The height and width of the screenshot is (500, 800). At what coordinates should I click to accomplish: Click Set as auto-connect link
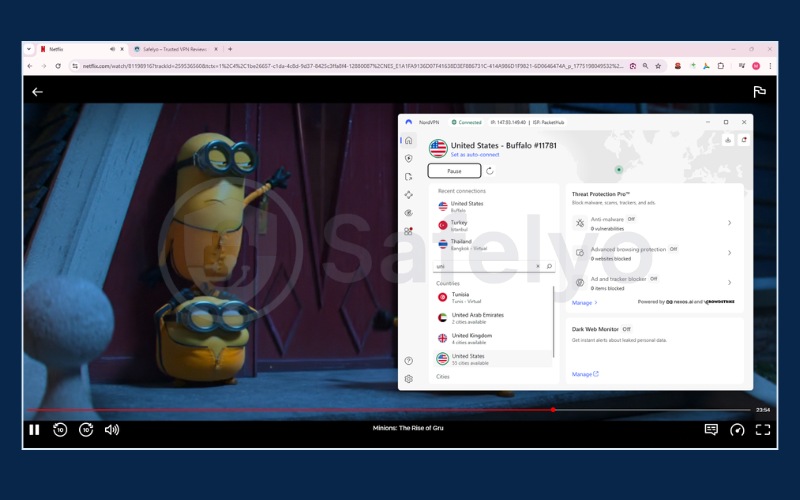click(474, 155)
